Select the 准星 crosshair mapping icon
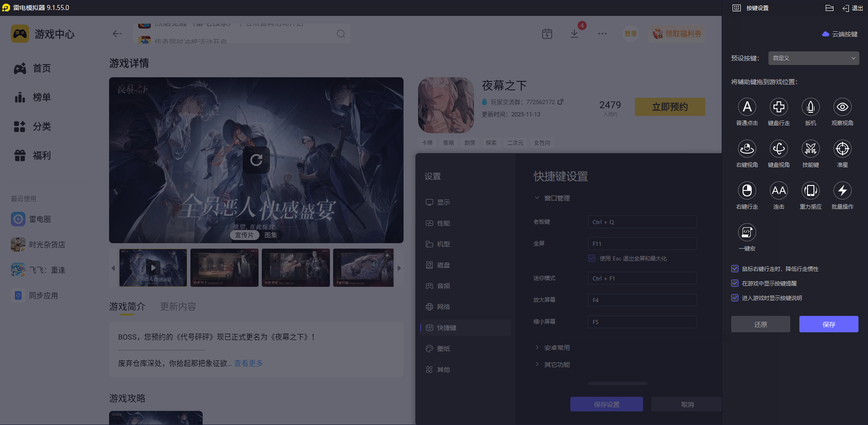 point(842,149)
